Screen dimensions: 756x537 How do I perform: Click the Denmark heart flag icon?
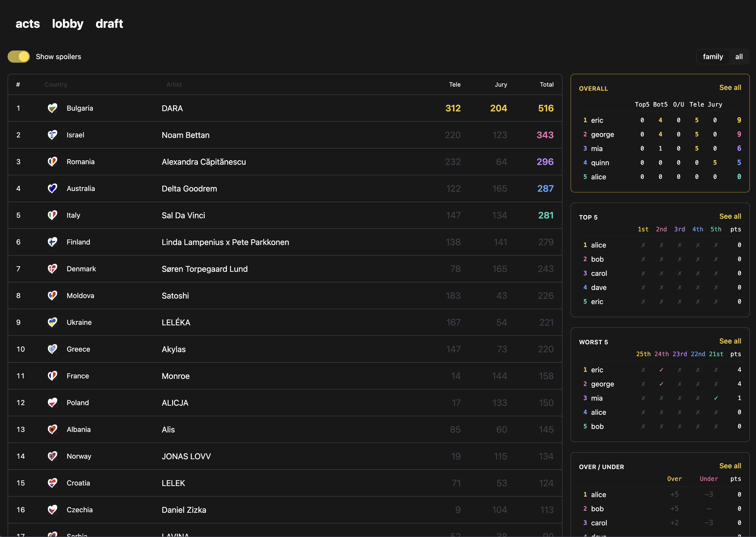point(52,269)
